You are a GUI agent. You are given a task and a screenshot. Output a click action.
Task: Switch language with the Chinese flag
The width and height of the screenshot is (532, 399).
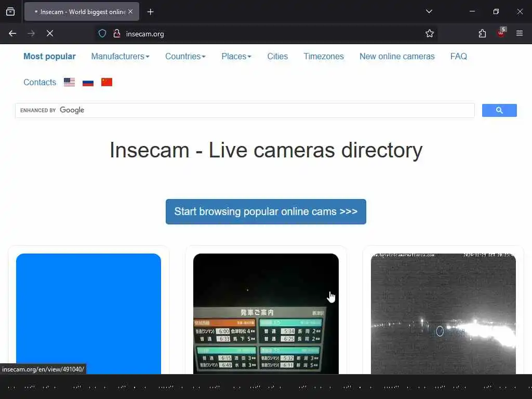point(107,82)
